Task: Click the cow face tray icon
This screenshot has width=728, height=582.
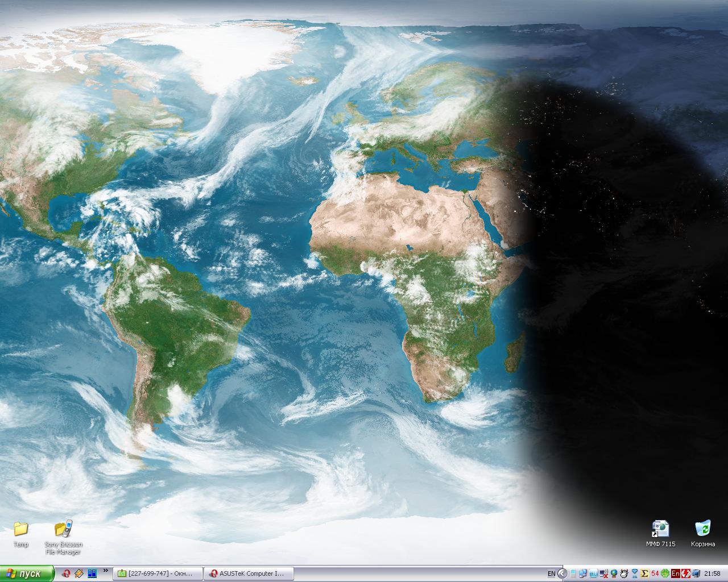Action: pos(624,573)
